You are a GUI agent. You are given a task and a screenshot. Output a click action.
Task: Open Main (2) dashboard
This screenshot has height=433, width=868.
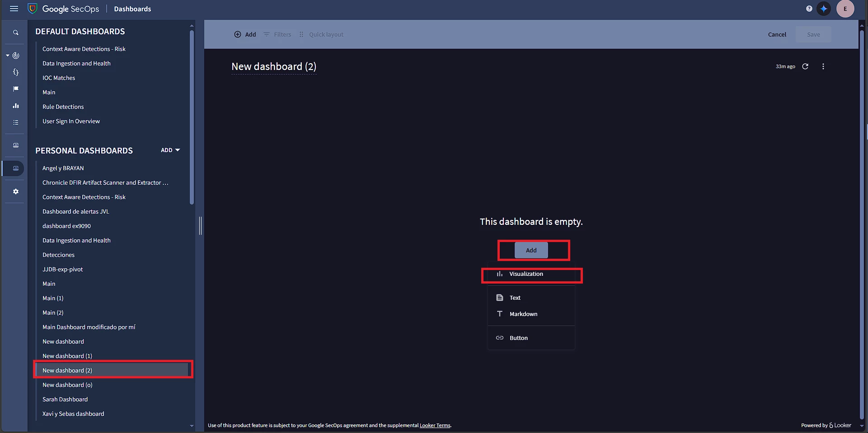coord(53,312)
